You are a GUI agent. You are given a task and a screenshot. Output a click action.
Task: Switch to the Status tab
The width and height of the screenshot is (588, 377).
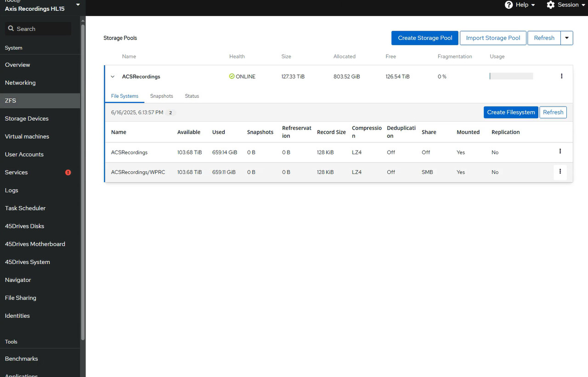[x=192, y=96]
